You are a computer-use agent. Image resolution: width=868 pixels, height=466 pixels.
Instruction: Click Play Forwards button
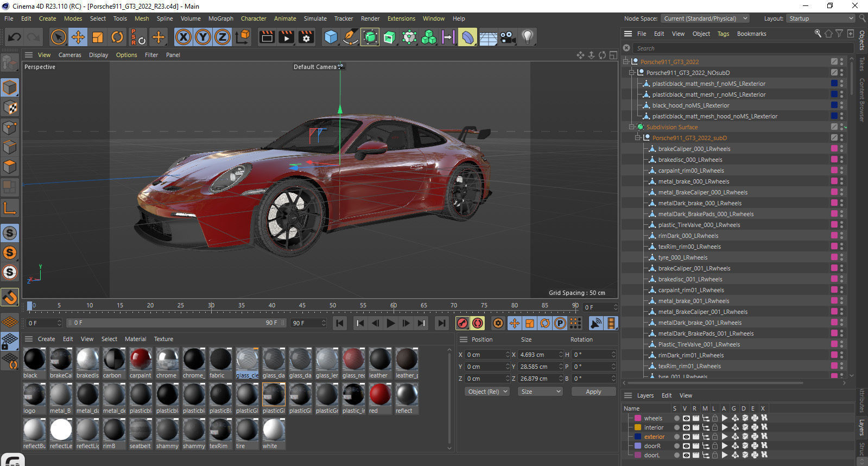point(390,323)
